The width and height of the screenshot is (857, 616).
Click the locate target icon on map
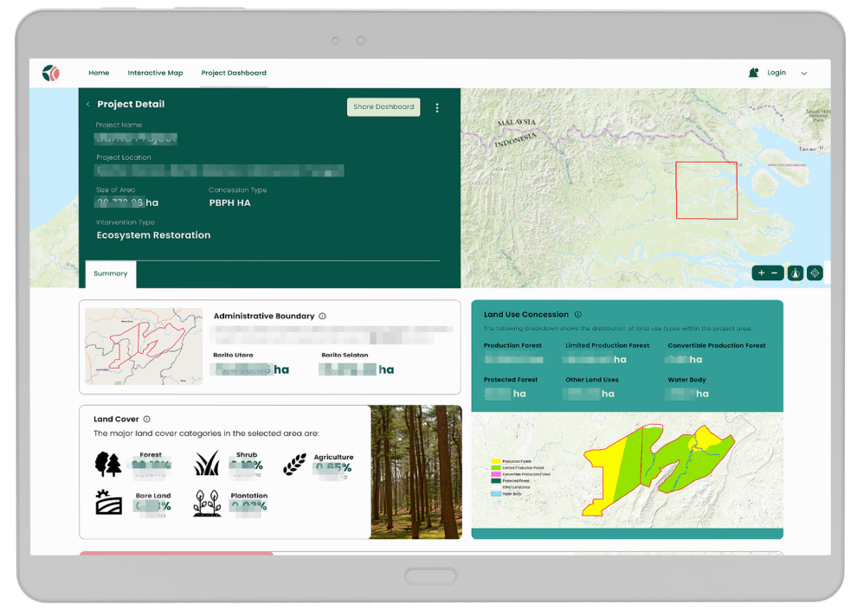coord(815,273)
